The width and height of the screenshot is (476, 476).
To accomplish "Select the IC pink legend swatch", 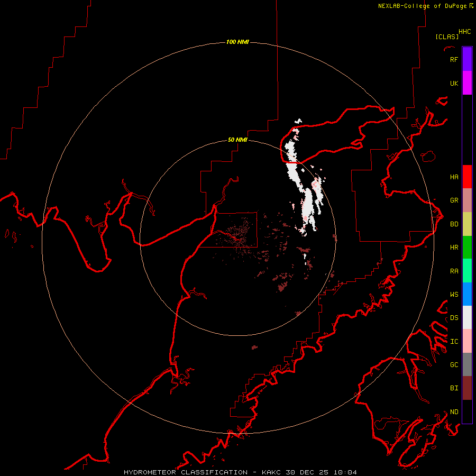I will [x=467, y=341].
